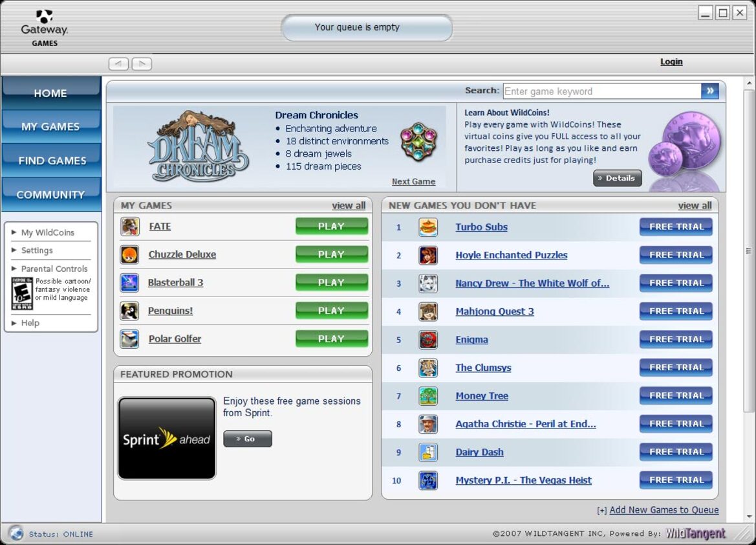Click the ESRB Everyone 10+ rating icon

(x=22, y=293)
